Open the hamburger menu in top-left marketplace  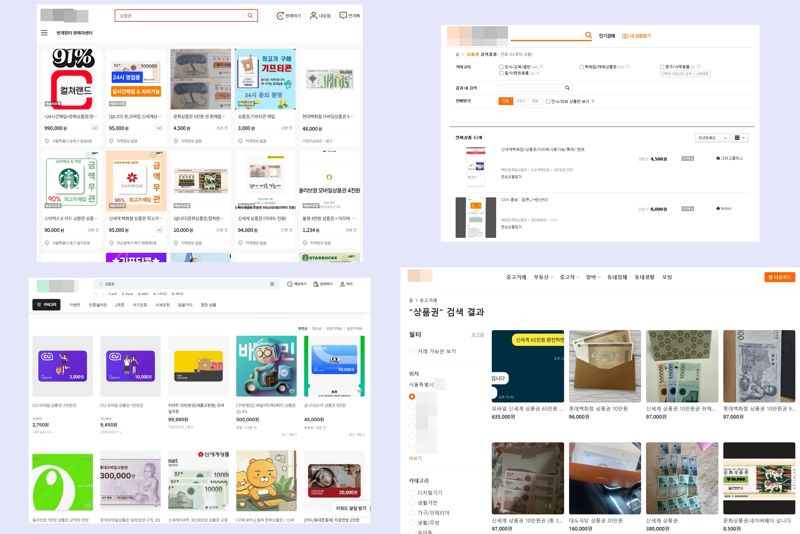44,33
